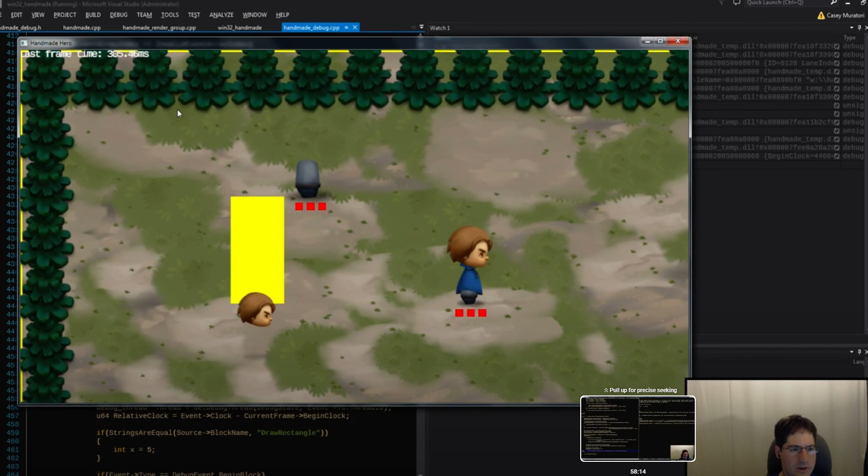
Task: Select the ID=6128 LaneInd watch value
Action: pyautogui.click(x=762, y=63)
